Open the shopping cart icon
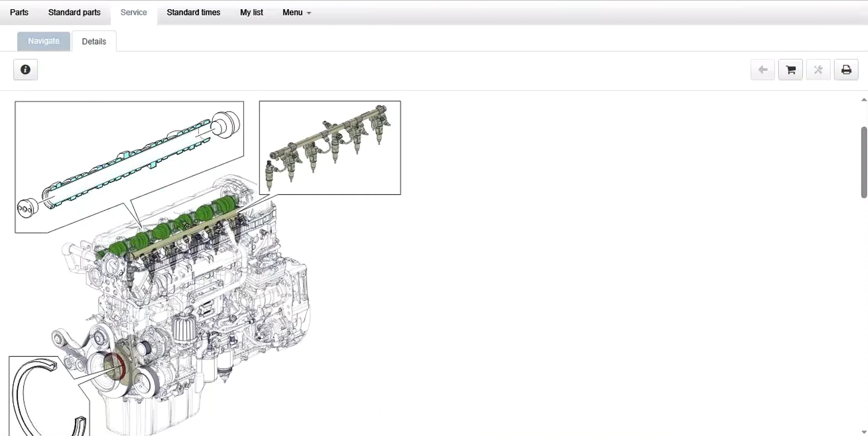 point(790,70)
